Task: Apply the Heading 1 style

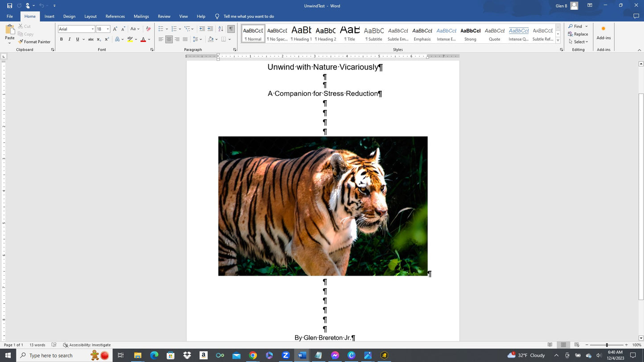Action: (301, 33)
